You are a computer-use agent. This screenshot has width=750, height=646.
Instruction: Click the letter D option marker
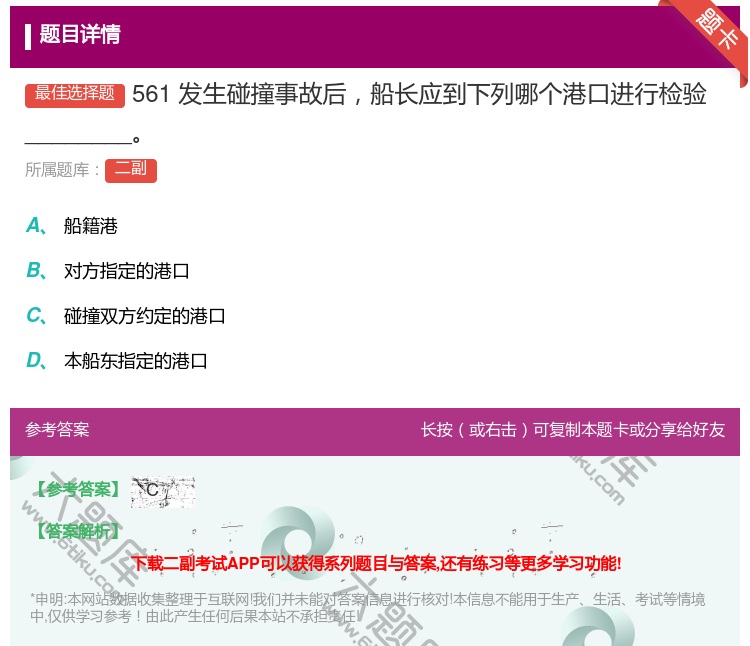point(36,361)
